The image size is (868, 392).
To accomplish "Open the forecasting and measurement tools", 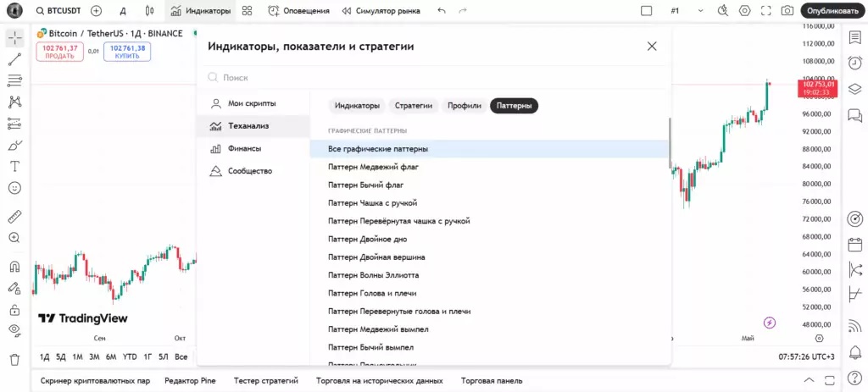I will tap(15, 124).
